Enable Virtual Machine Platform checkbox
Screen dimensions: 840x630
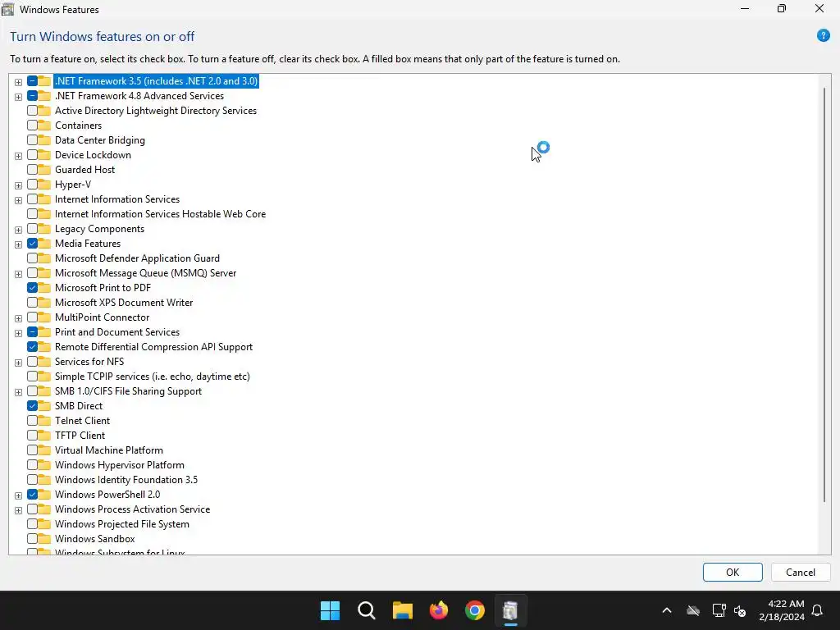[x=32, y=450]
